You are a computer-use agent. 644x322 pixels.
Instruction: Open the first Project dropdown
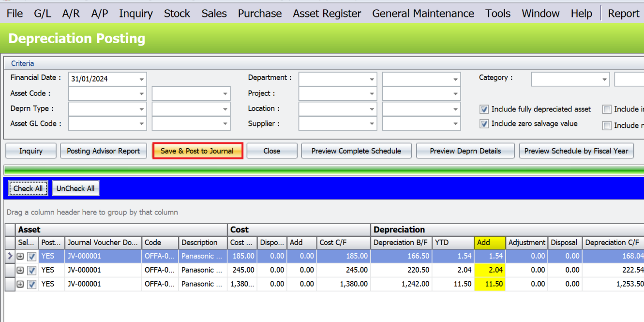click(372, 94)
